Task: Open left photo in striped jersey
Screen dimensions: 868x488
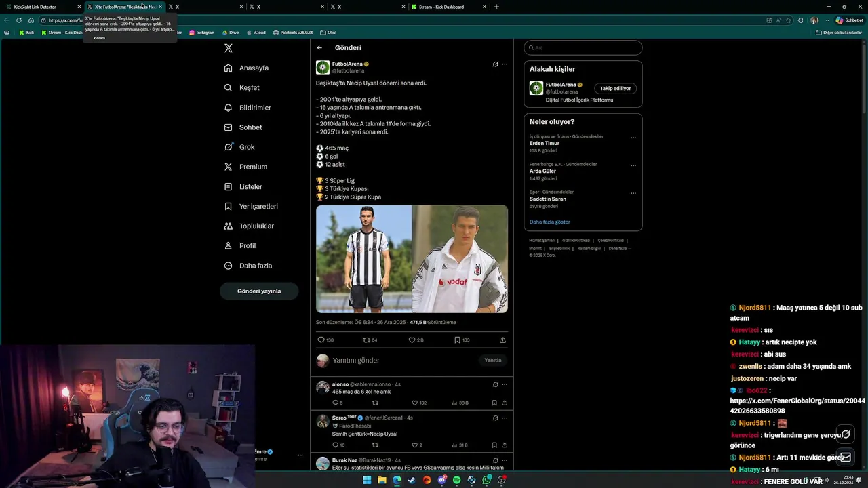Action: pyautogui.click(x=363, y=259)
